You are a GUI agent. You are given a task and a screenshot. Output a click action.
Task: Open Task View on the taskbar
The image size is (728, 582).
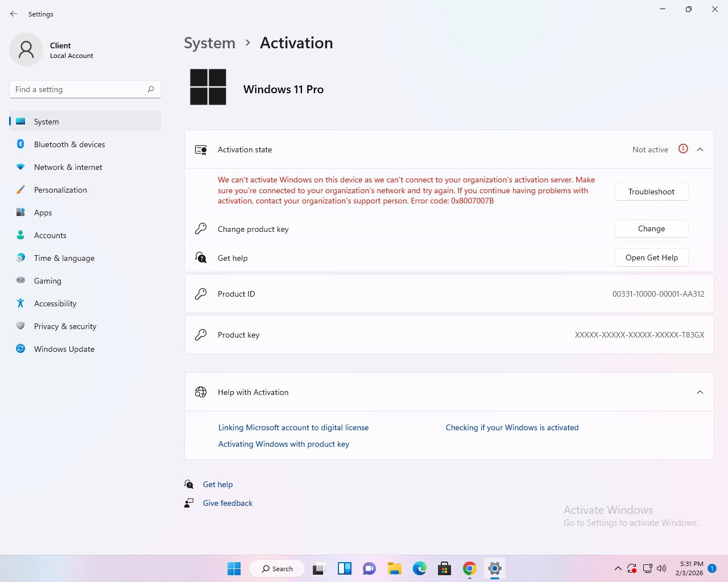(x=318, y=568)
